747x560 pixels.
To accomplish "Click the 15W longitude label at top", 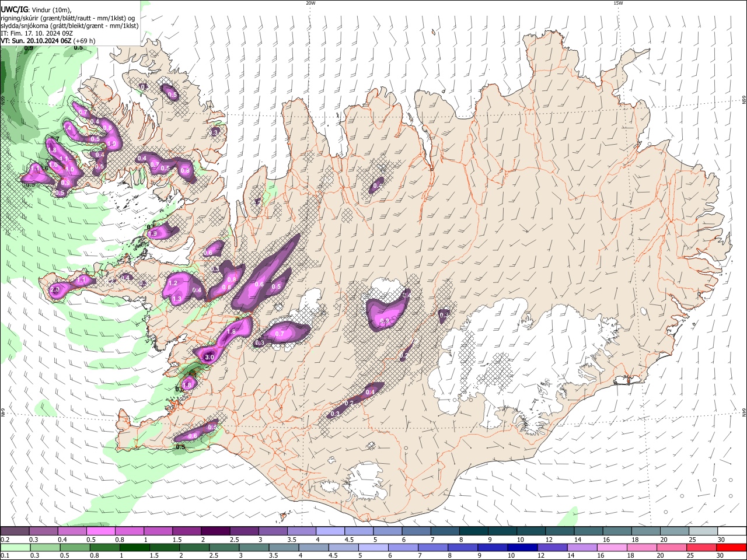I will point(618,3).
